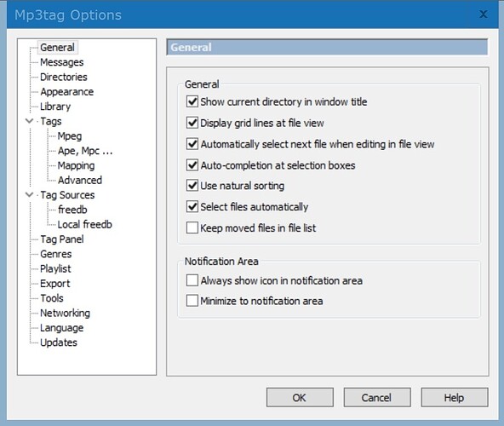Open the Directories options page

pos(64,77)
